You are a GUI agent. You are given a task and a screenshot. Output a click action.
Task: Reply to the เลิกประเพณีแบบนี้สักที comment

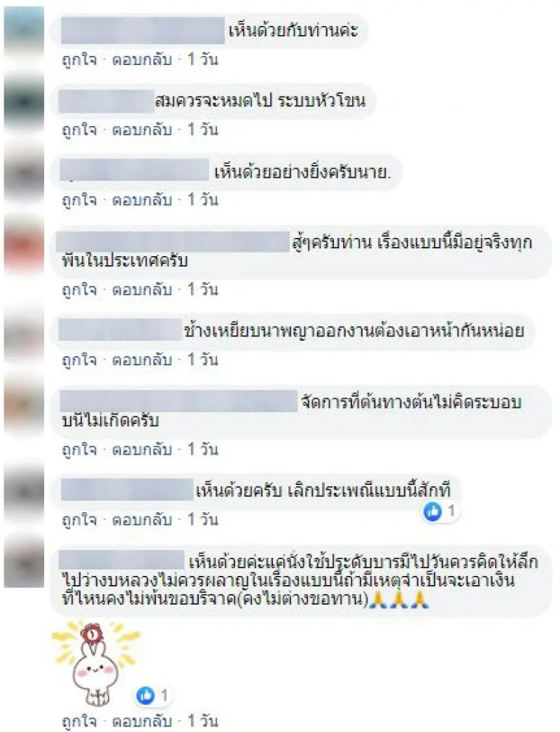[142, 519]
